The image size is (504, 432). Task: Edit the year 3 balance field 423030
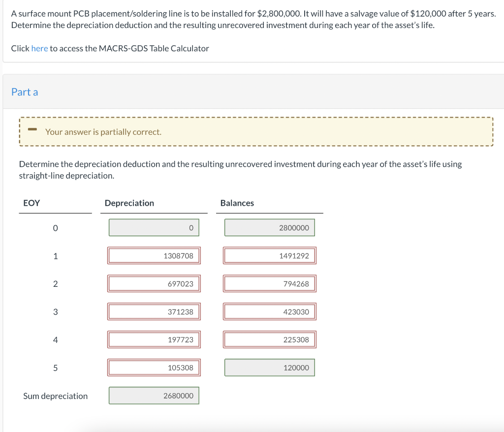pyautogui.click(x=270, y=311)
